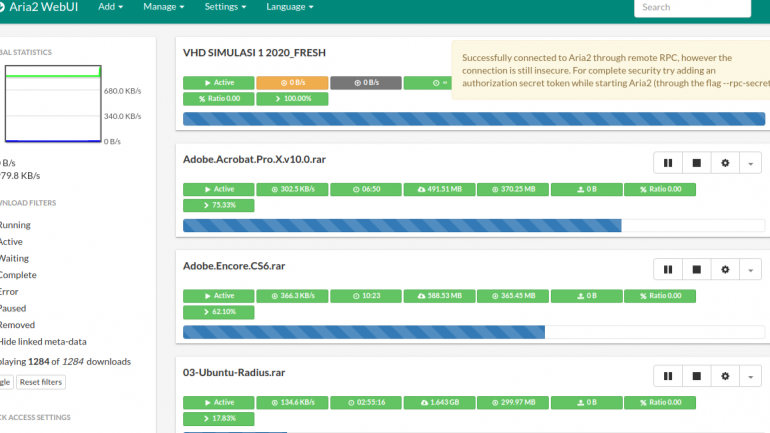Click Active status badge of Adobe.Encore.CS6.rar
Screen dimensions: 770x433
(219, 296)
